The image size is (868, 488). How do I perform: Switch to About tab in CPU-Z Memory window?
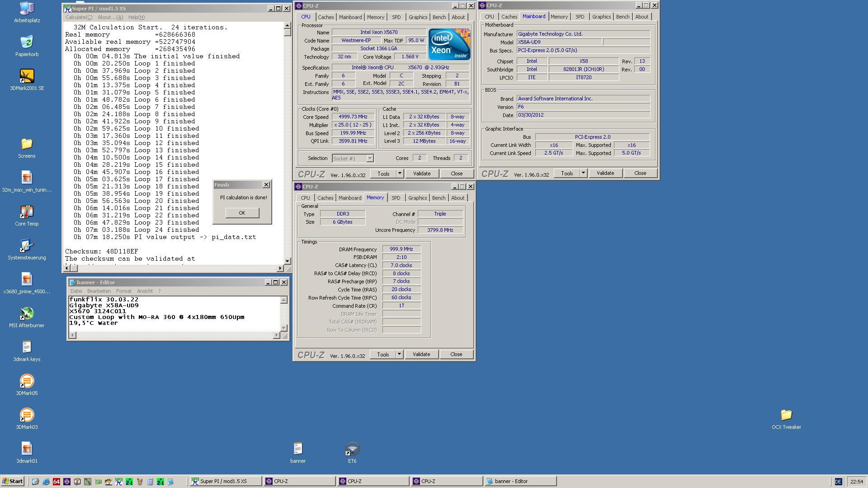(x=458, y=198)
